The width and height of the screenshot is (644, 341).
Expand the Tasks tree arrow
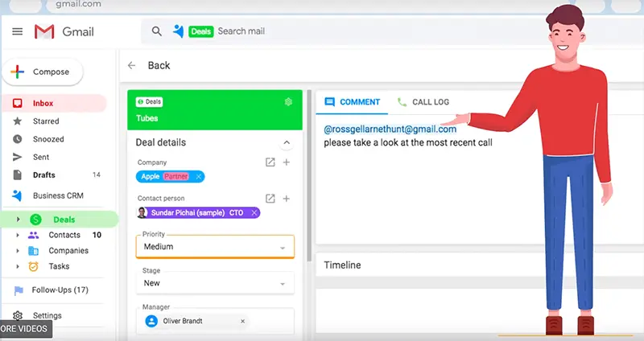click(17, 266)
